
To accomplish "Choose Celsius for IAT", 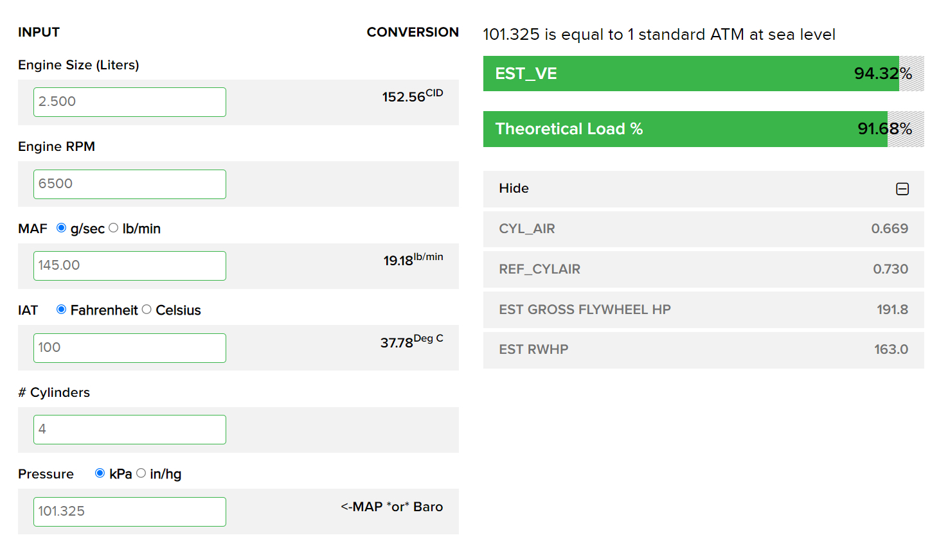I will pos(147,310).
